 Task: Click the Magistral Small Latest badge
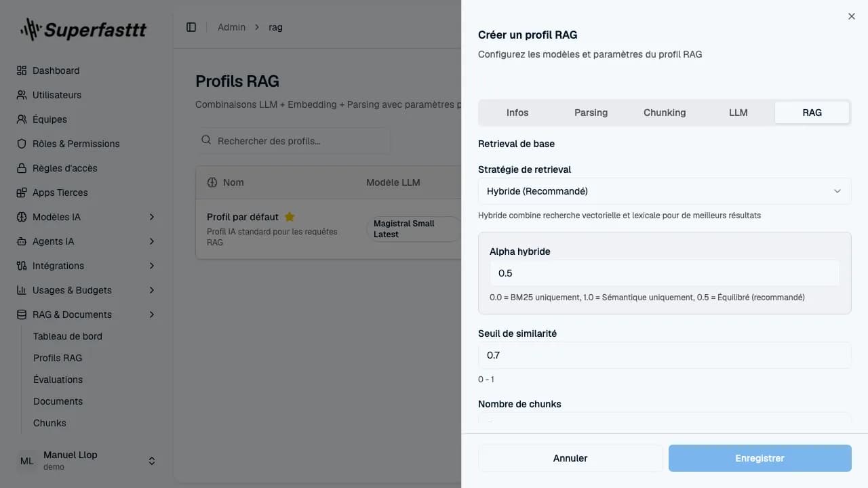(414, 229)
